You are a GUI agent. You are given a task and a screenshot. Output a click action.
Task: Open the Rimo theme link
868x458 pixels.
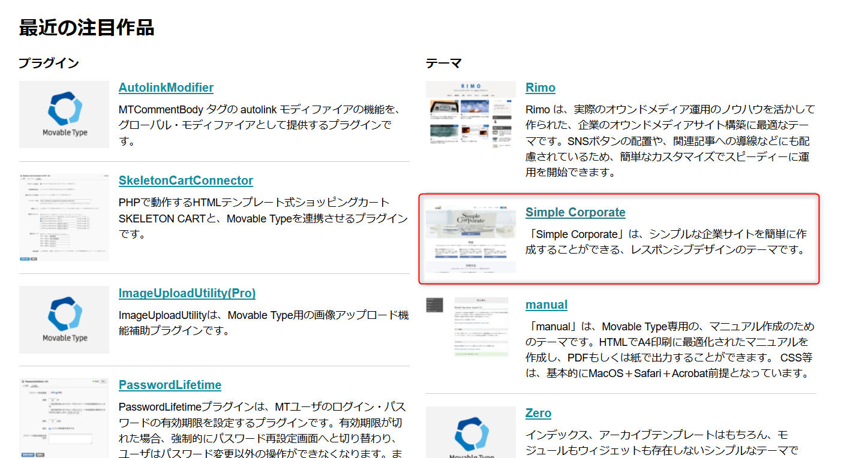540,88
